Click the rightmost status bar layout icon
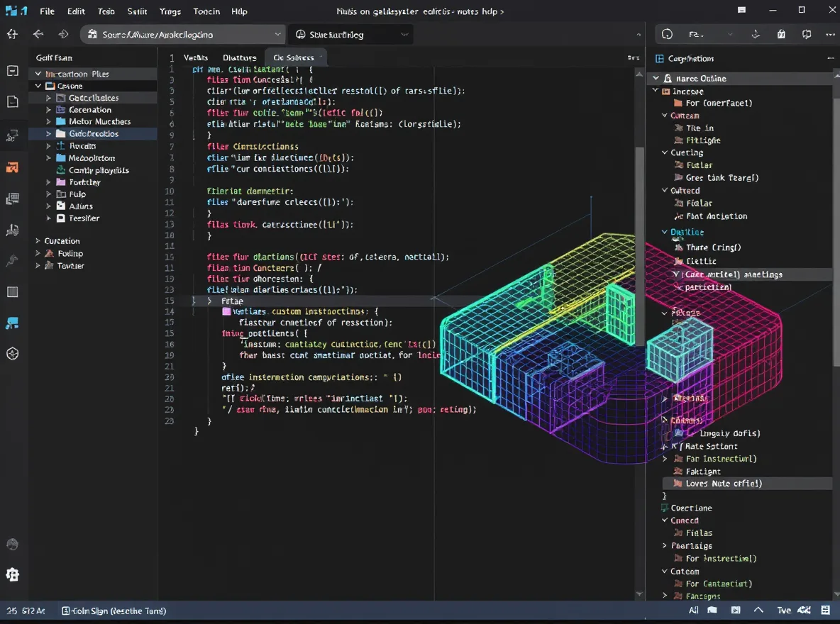Image resolution: width=840 pixels, height=624 pixels. (x=826, y=610)
